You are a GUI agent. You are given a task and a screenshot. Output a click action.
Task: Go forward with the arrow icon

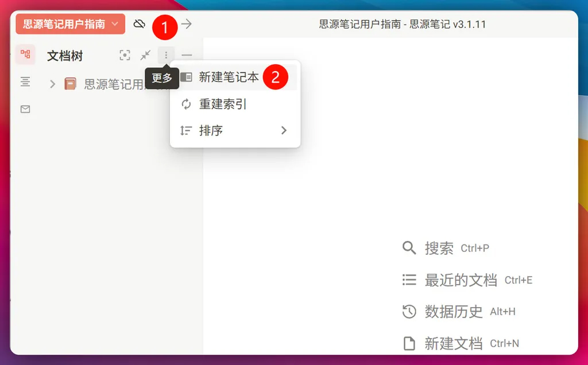[x=187, y=24]
